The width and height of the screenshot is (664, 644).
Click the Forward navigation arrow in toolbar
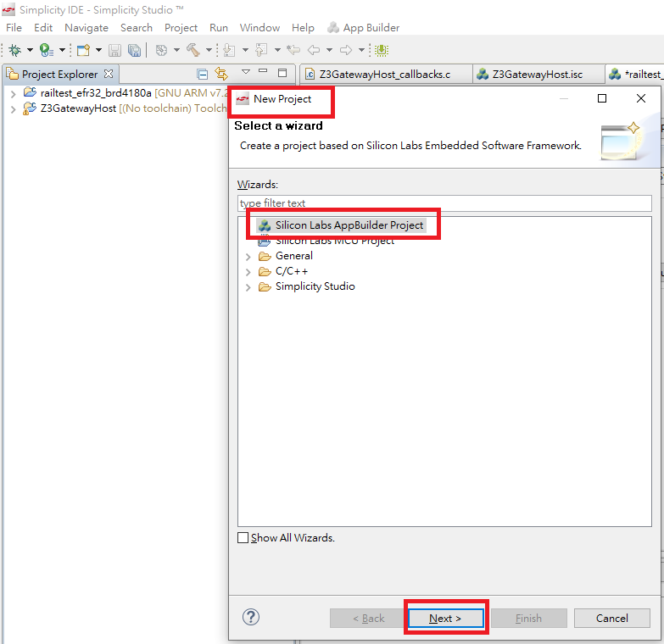pos(346,50)
